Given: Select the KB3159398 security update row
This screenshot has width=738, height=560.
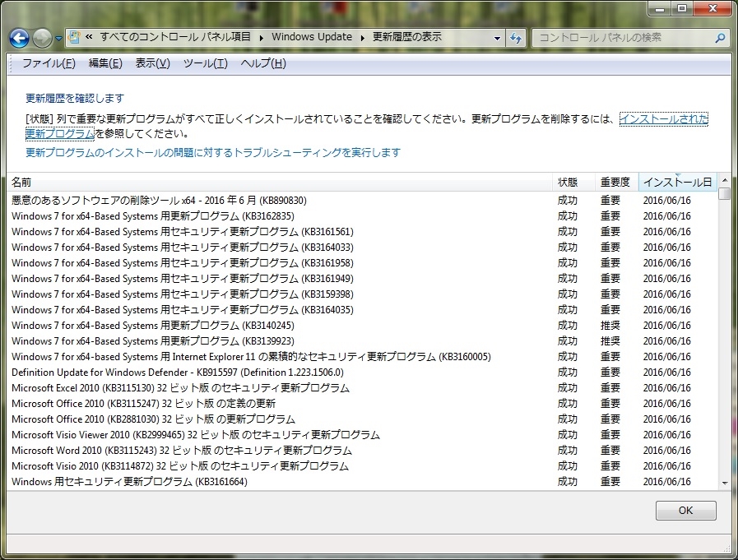Looking at the screenshot, I should pyautogui.click(x=362, y=294).
